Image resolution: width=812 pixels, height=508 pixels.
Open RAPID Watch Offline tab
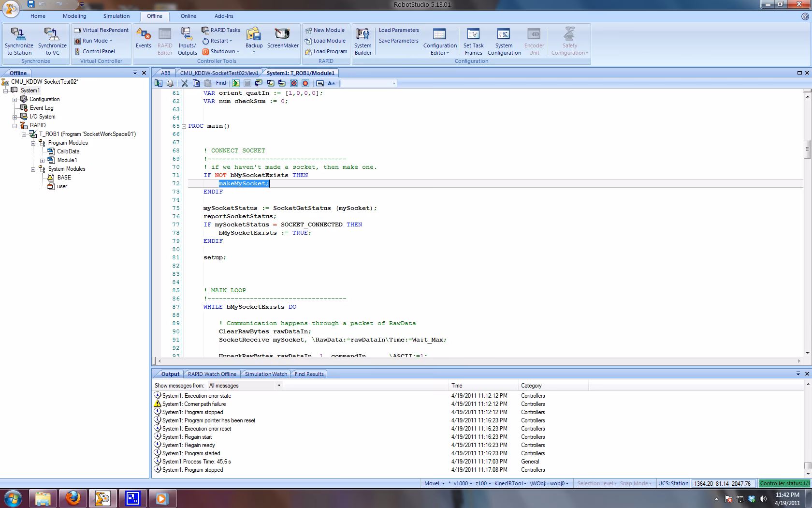212,374
